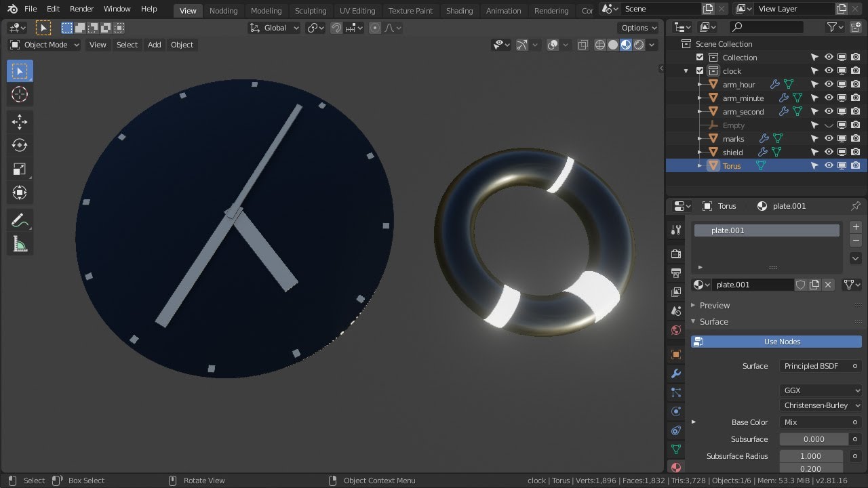Screen dimensions: 868x488
Task: Add a new material slot
Action: coord(856,227)
